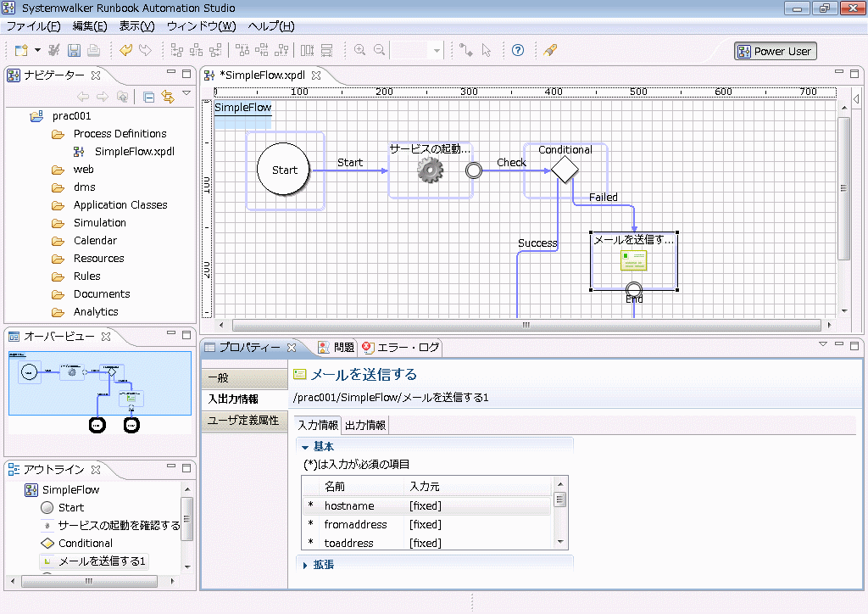Switch to the エラー・ログ tab

pos(401,347)
